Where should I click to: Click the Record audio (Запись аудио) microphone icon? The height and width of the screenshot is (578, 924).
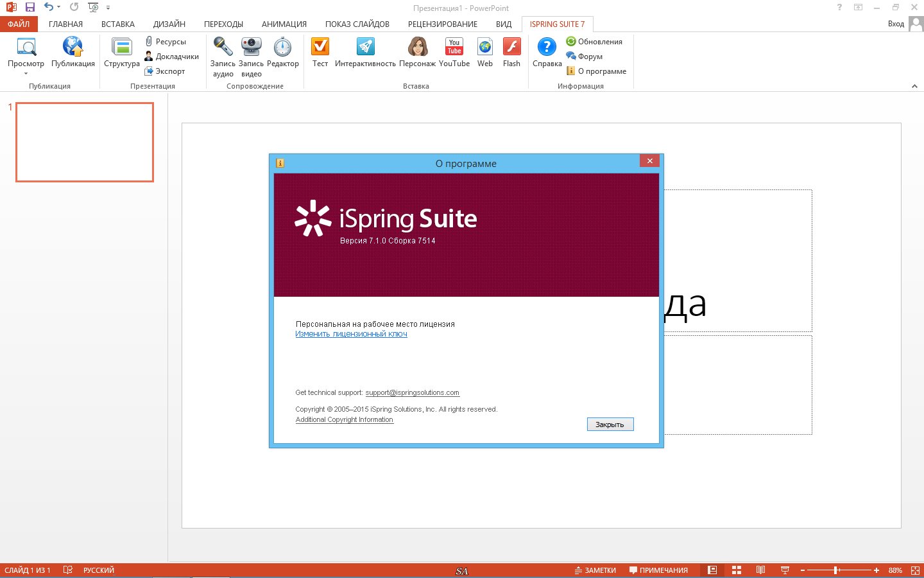[223, 48]
